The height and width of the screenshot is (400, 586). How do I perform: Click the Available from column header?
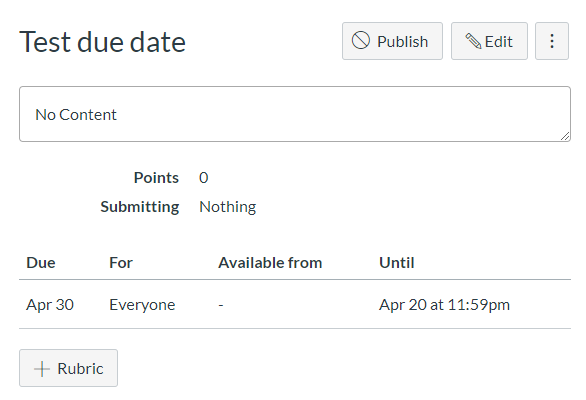tap(270, 263)
